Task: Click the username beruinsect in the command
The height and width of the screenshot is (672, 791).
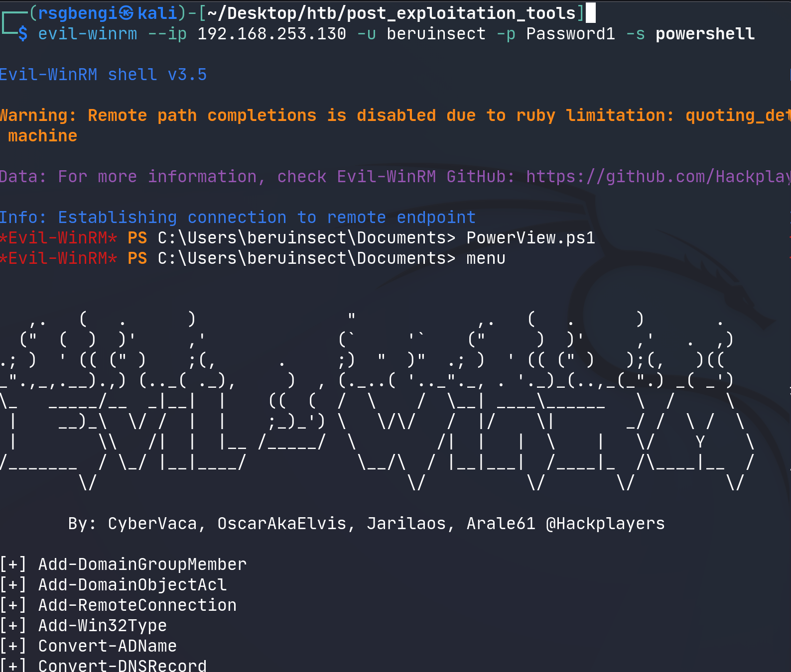Action: click(x=436, y=34)
